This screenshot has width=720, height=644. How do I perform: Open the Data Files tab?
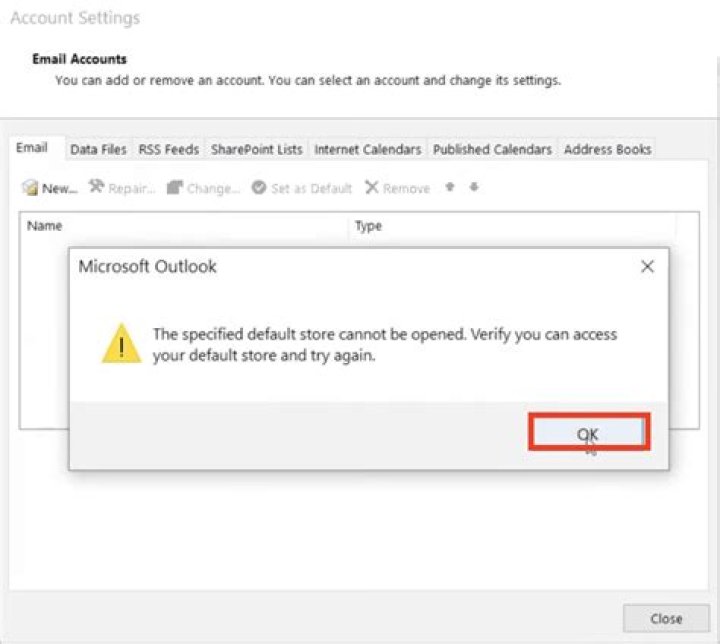point(98,149)
